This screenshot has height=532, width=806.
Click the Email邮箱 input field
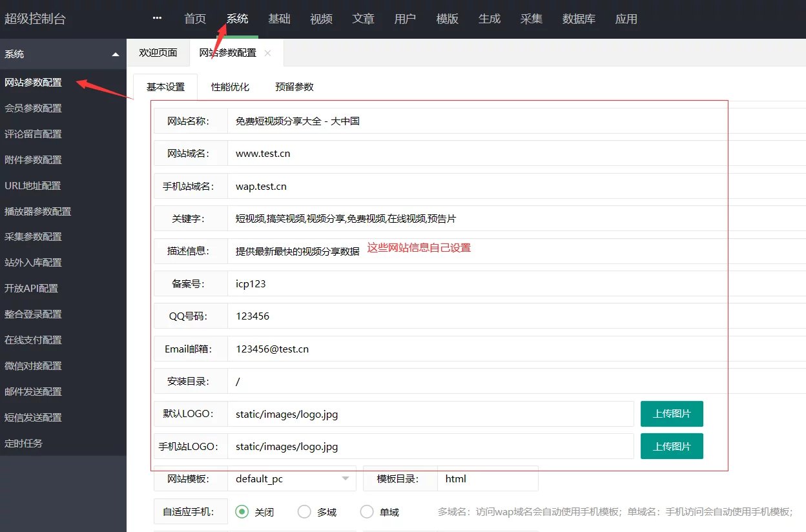coord(517,349)
